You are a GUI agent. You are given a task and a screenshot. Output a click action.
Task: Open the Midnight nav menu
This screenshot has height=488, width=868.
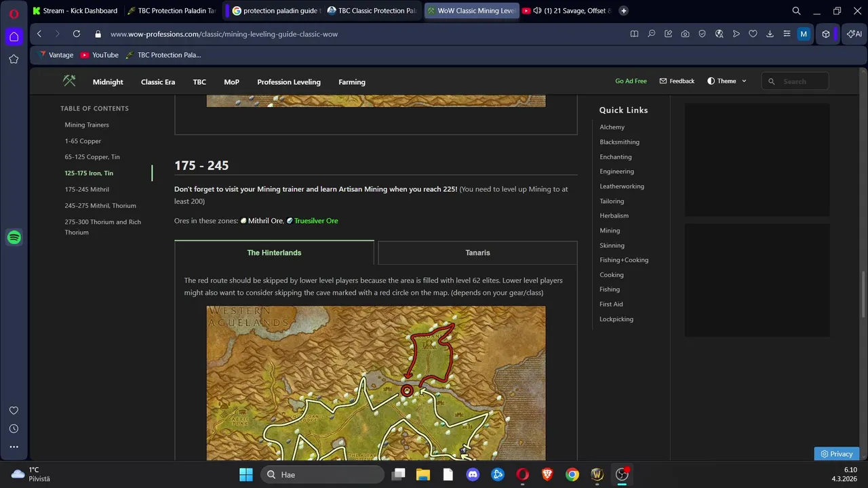108,82
